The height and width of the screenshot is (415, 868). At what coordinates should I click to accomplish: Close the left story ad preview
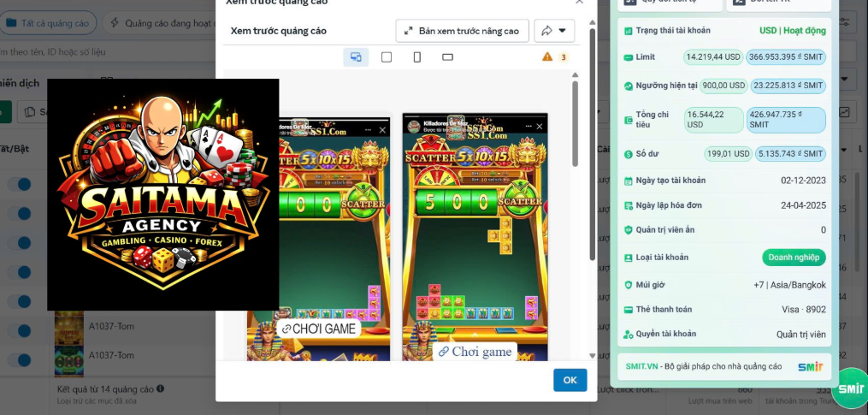(382, 130)
